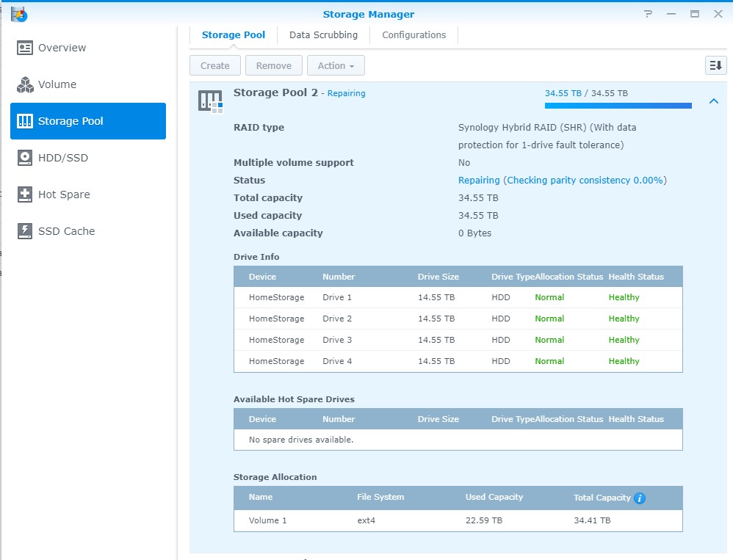The height and width of the screenshot is (560, 733).
Task: Click the 0 Bytes available capacity value
Action: (474, 233)
